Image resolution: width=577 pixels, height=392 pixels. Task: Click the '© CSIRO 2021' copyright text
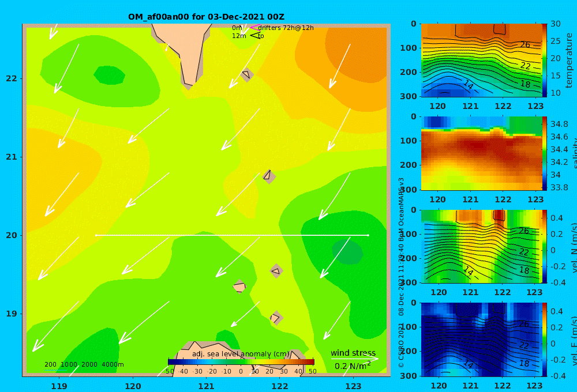[401, 345]
